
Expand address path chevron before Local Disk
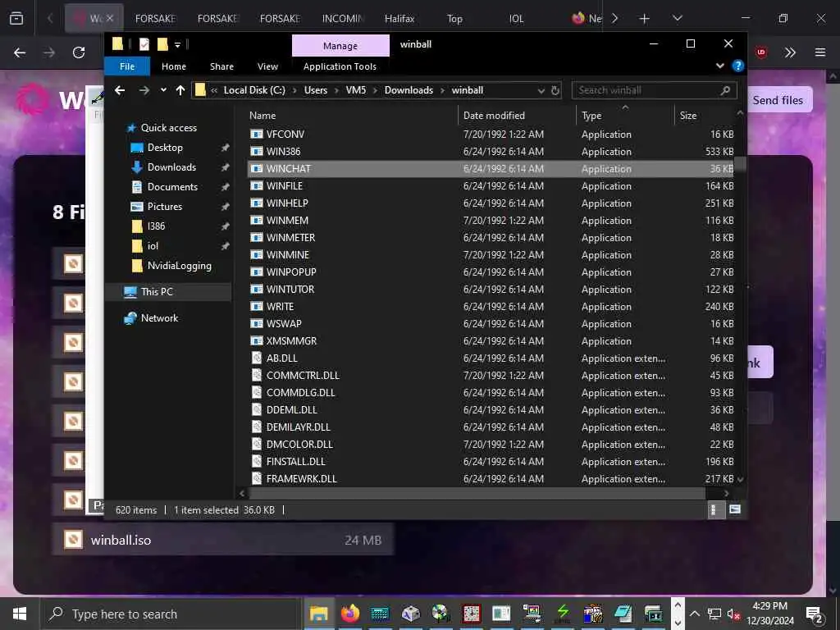[214, 90]
